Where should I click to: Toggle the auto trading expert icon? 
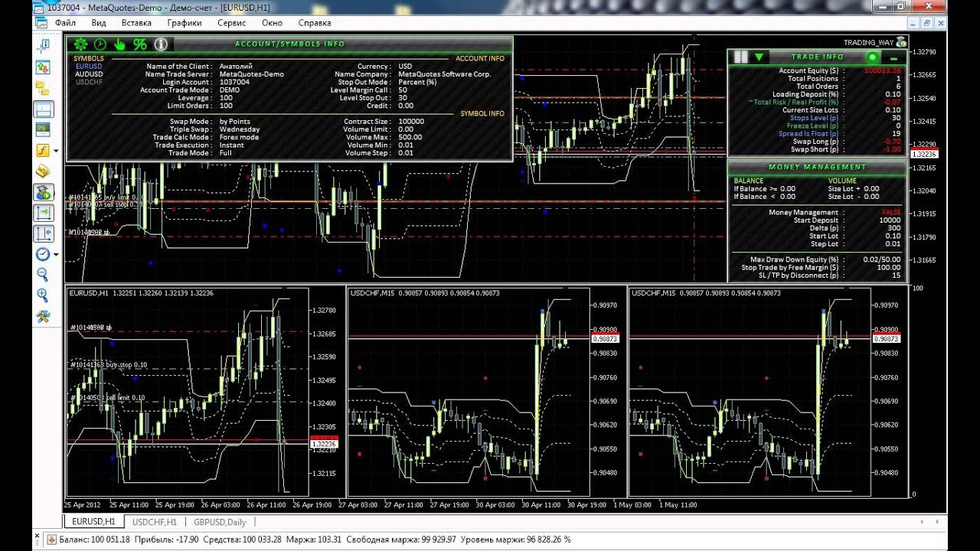click(x=44, y=192)
